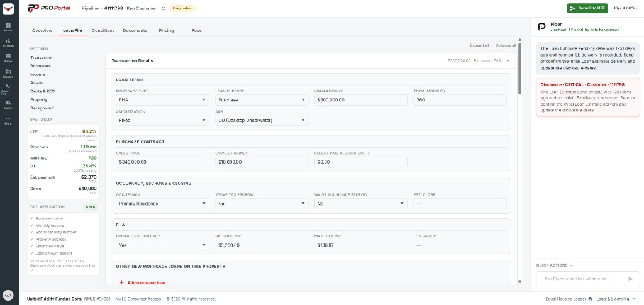
Task: Click the Origination status badge
Action: click(x=183, y=8)
